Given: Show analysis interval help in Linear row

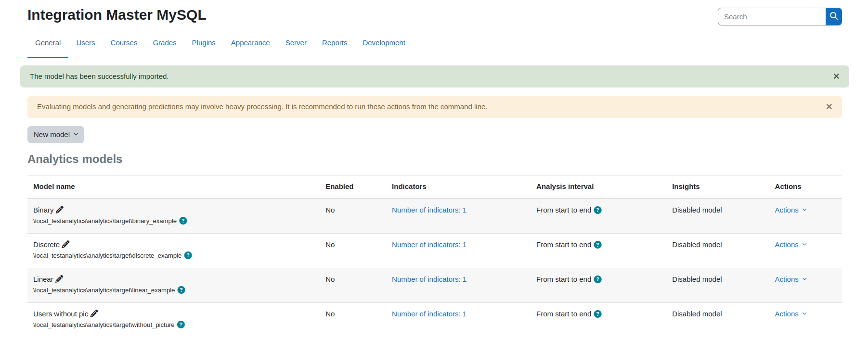Looking at the screenshot, I should [598, 279].
